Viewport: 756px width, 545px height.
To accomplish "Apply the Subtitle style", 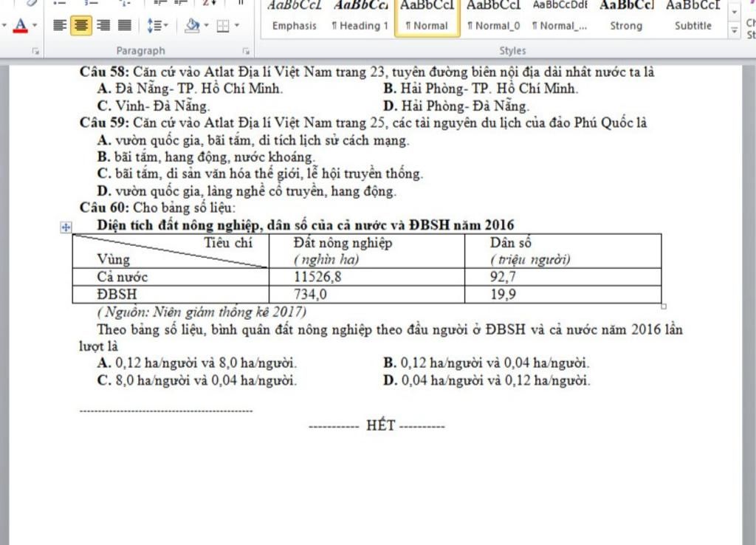I will (x=693, y=18).
